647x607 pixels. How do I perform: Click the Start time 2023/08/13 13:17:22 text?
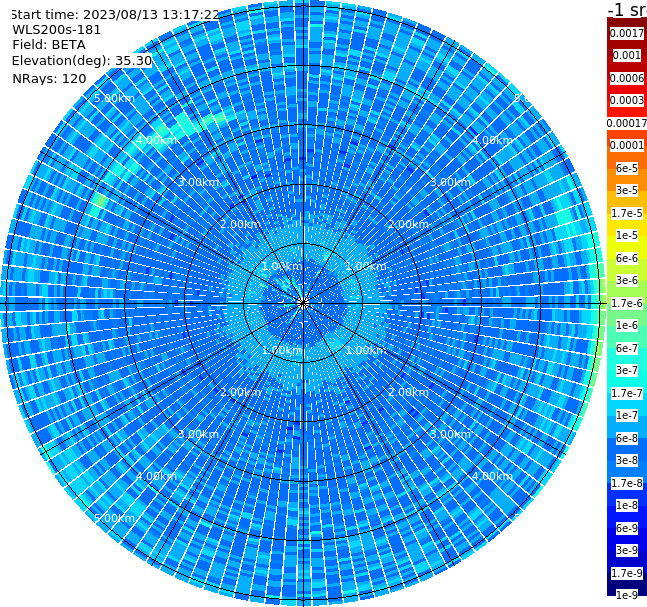pos(115,15)
